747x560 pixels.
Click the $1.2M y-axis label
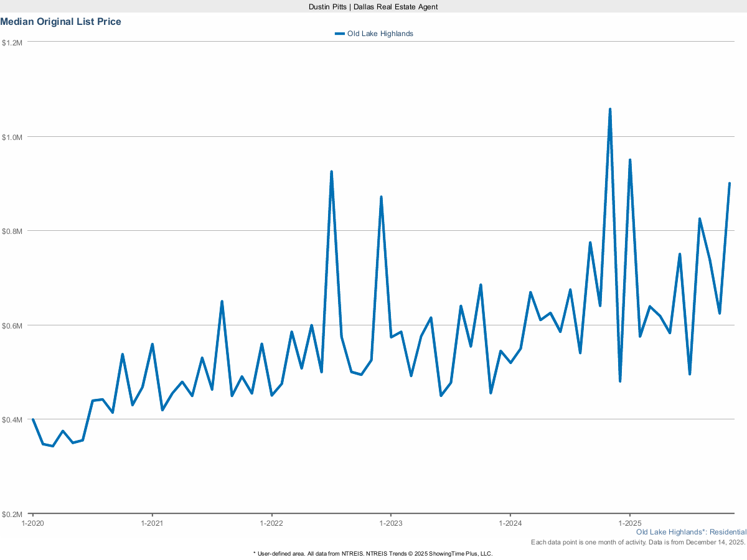pyautogui.click(x=12, y=42)
